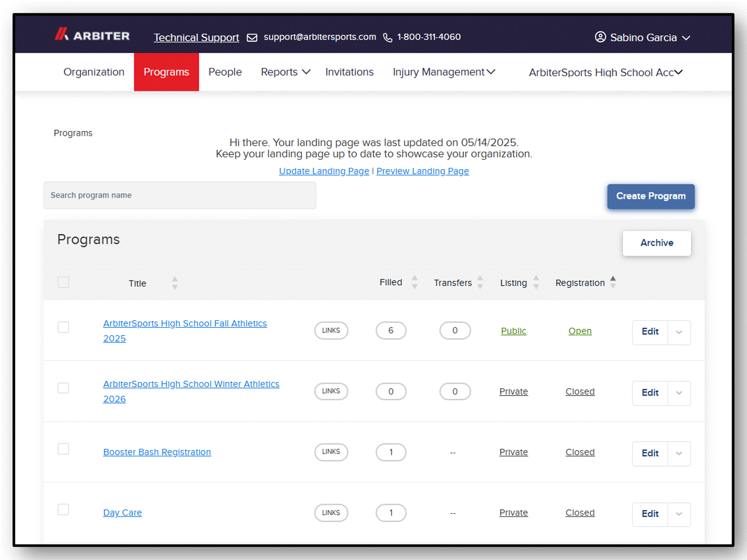This screenshot has height=560, width=747.
Task: Expand Edit options for Day Care
Action: (x=679, y=514)
